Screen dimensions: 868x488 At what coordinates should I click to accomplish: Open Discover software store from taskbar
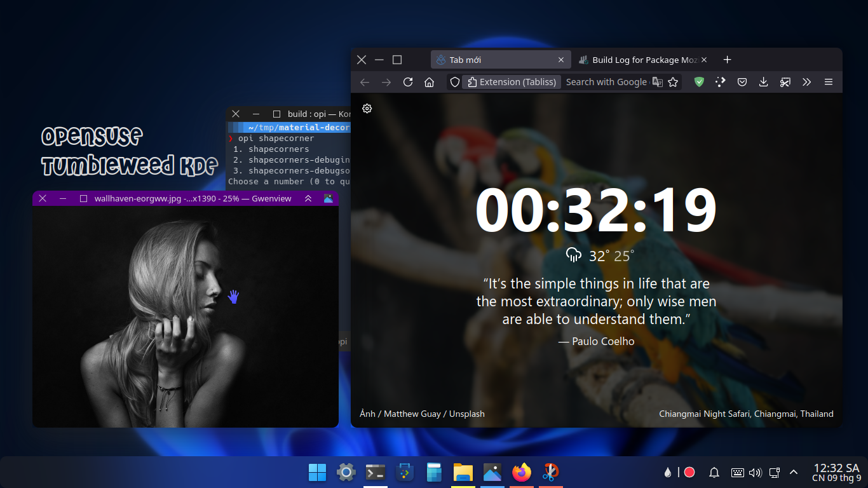point(405,472)
